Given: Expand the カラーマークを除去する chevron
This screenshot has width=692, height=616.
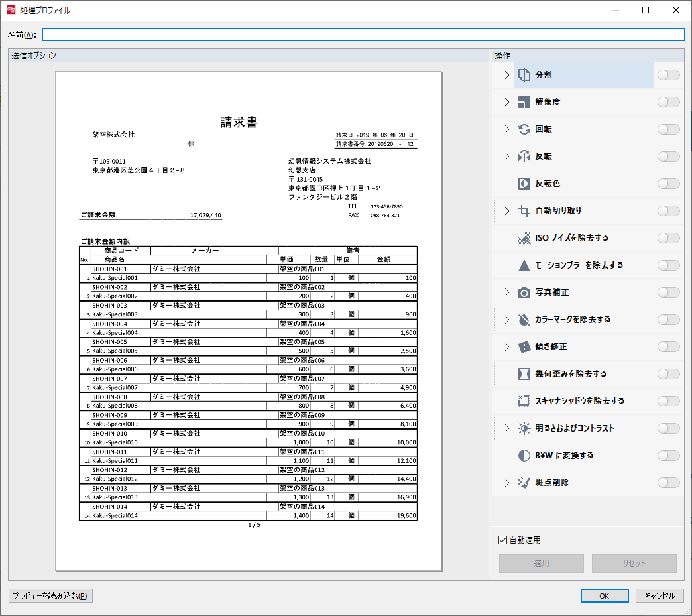Looking at the screenshot, I should (x=507, y=320).
